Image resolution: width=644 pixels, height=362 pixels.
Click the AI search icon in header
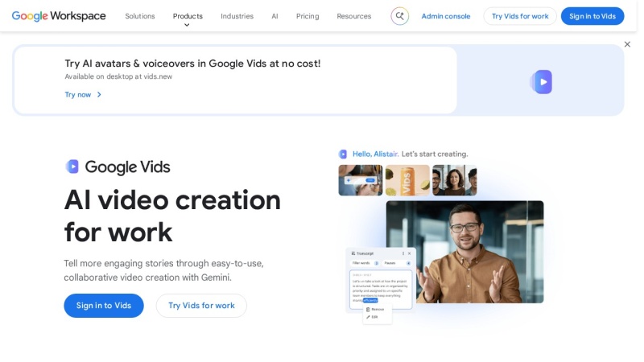(x=399, y=16)
